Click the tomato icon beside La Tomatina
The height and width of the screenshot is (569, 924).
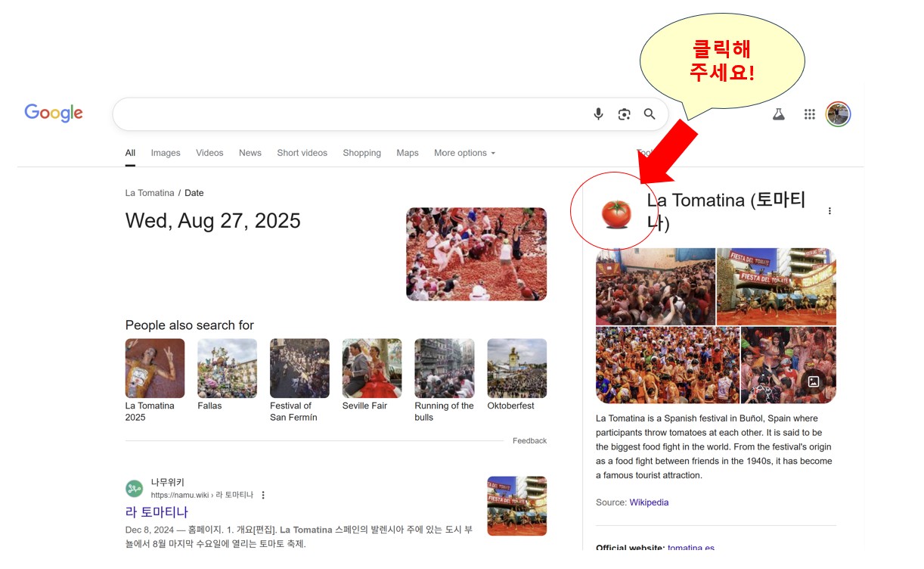tap(616, 214)
